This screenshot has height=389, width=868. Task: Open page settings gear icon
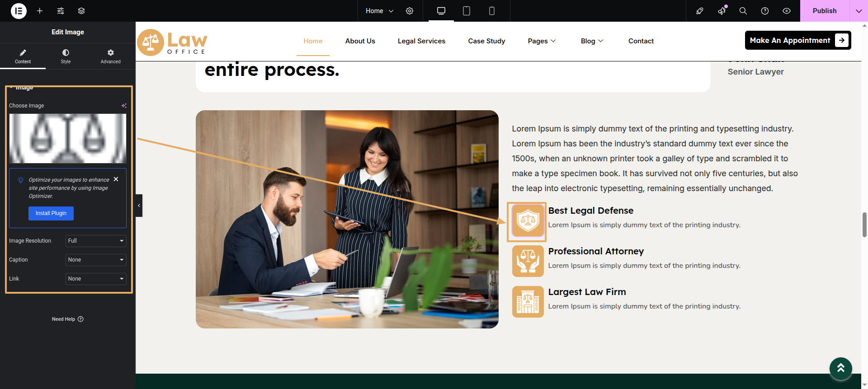[410, 11]
